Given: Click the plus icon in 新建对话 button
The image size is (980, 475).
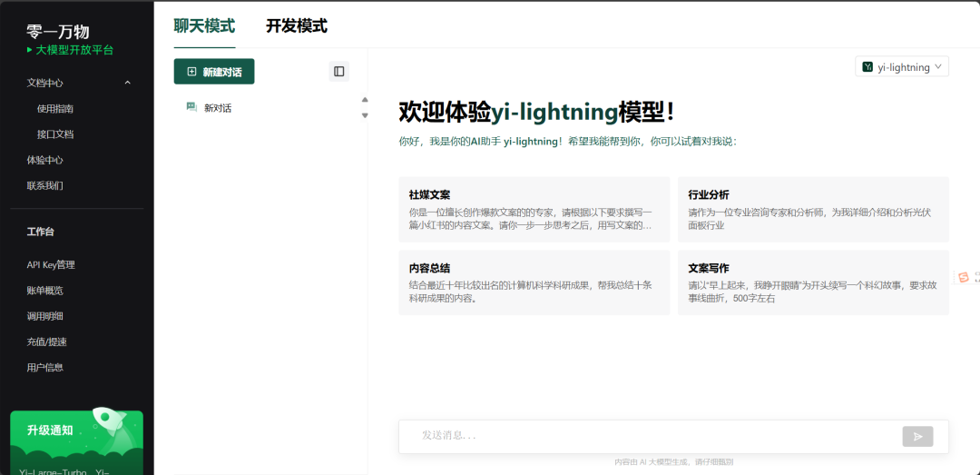Looking at the screenshot, I should (191, 72).
